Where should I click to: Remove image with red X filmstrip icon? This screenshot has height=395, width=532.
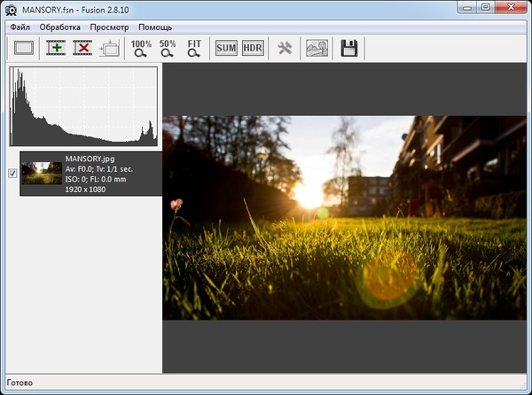tap(83, 48)
